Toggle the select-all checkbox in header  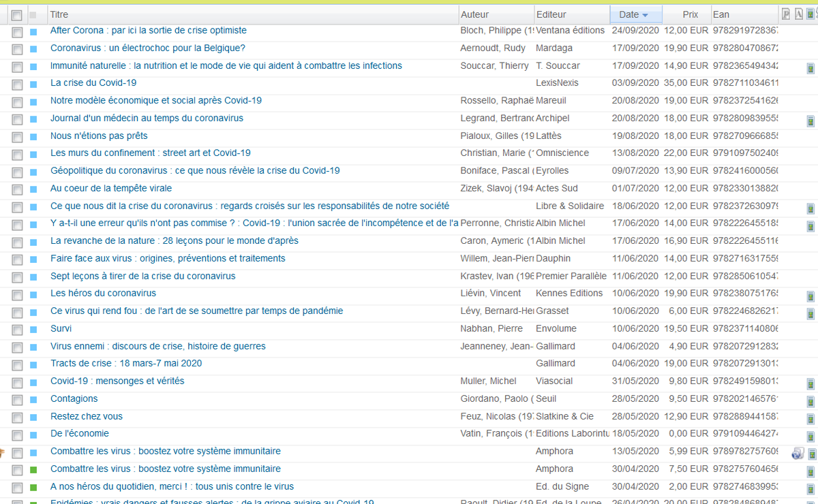[x=17, y=15]
